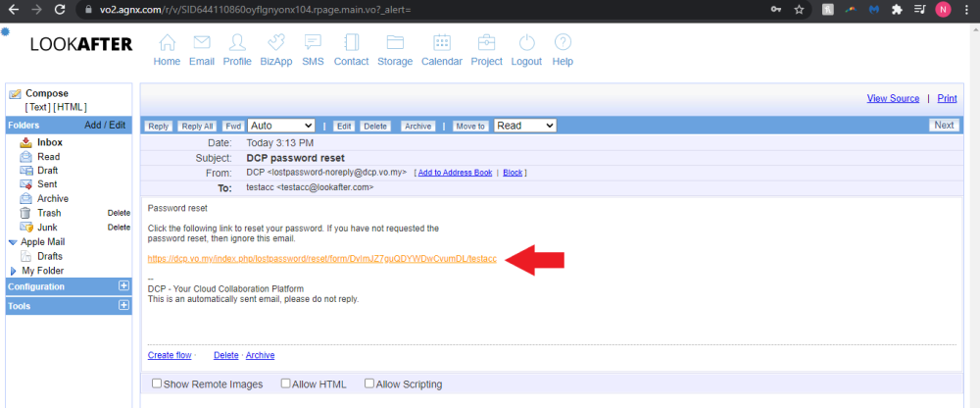The image size is (980, 408).
Task: Open the Junk folder
Action: [48, 227]
